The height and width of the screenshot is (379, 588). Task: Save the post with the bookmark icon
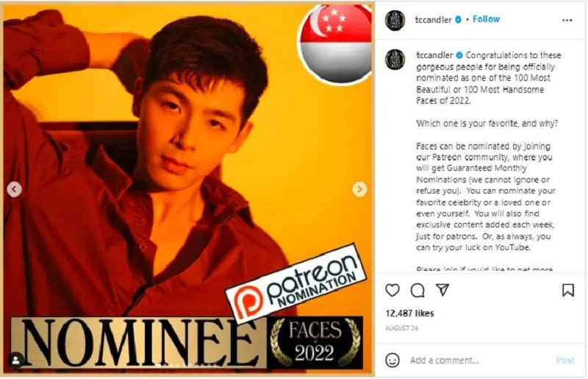567,291
